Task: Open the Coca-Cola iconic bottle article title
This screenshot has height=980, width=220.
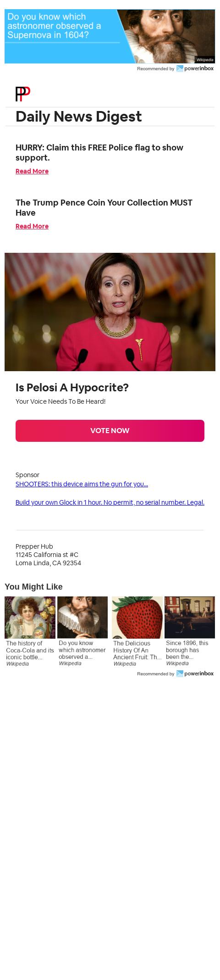Action: click(x=30, y=650)
